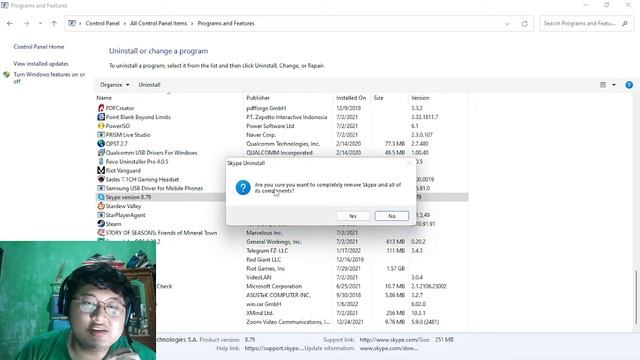
Task: Click the vertical scrollbar of program list
Action: tap(636, 297)
